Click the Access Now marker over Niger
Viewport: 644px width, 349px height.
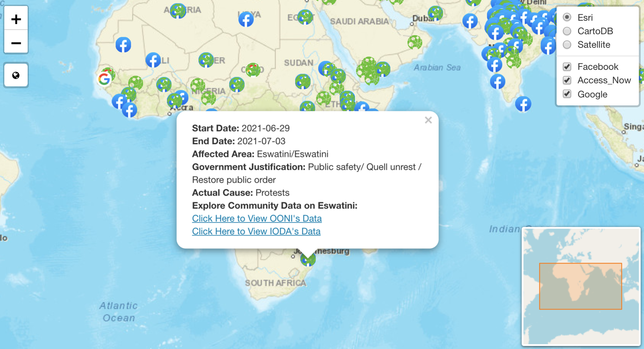tap(206, 60)
